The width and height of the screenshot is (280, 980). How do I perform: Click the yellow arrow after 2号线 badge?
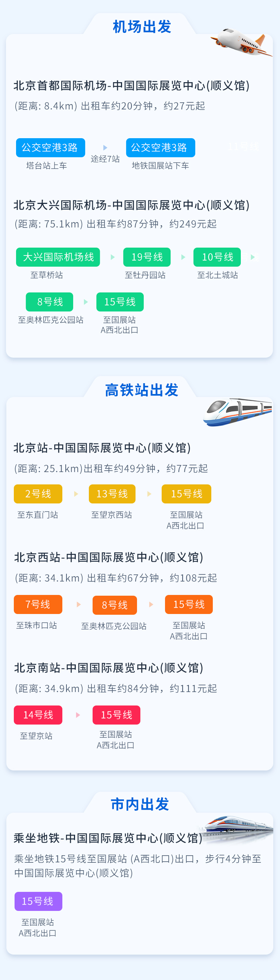(x=76, y=494)
